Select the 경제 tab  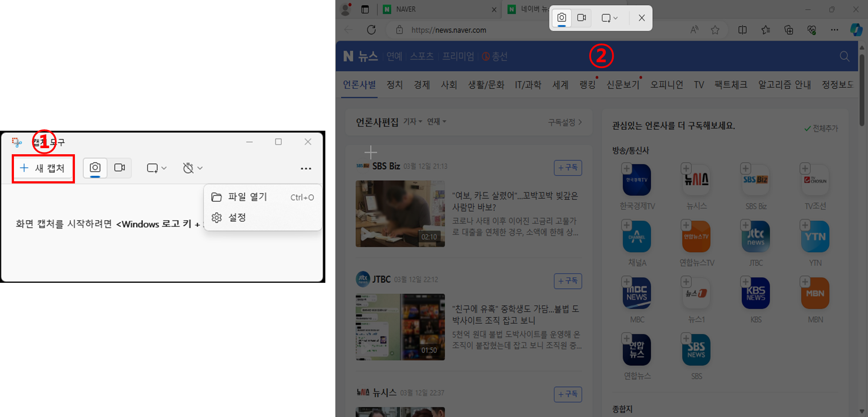pos(422,85)
